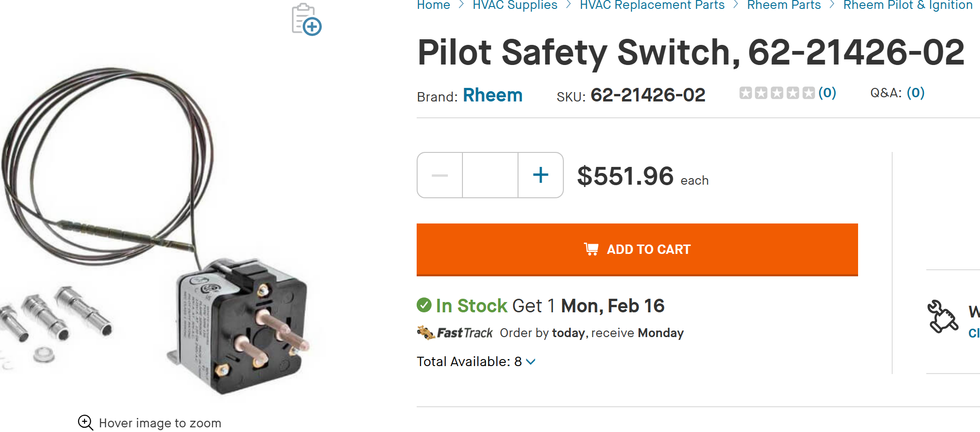Click the green In Stock checkmark icon
The image size is (980, 432).
click(x=424, y=305)
